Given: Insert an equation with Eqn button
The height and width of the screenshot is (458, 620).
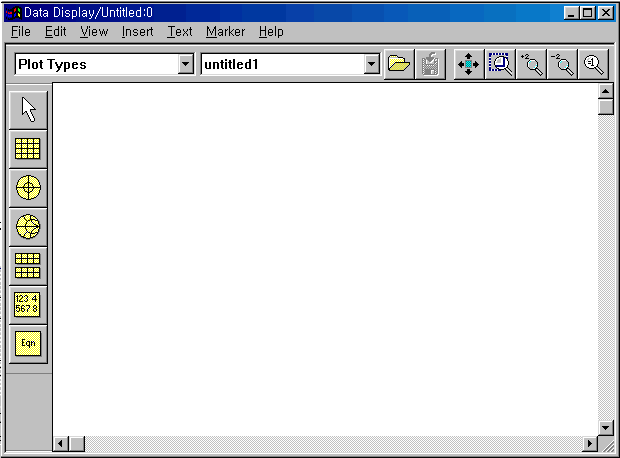Looking at the screenshot, I should tap(28, 343).
